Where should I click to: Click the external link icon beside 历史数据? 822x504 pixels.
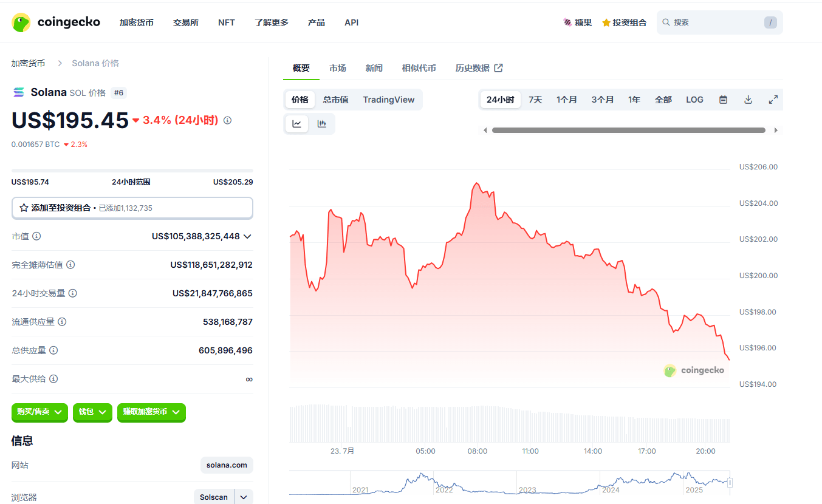tap(499, 68)
